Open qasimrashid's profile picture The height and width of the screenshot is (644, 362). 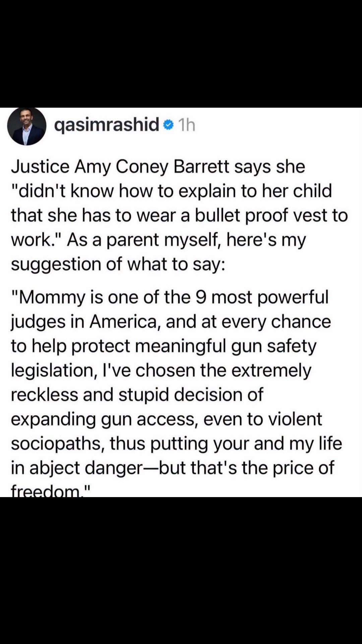coord(27,126)
